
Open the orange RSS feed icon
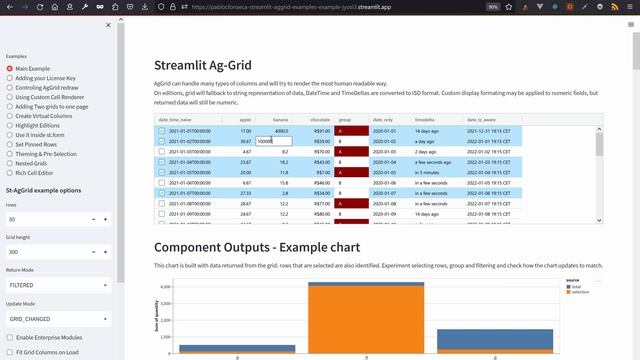click(x=615, y=7)
